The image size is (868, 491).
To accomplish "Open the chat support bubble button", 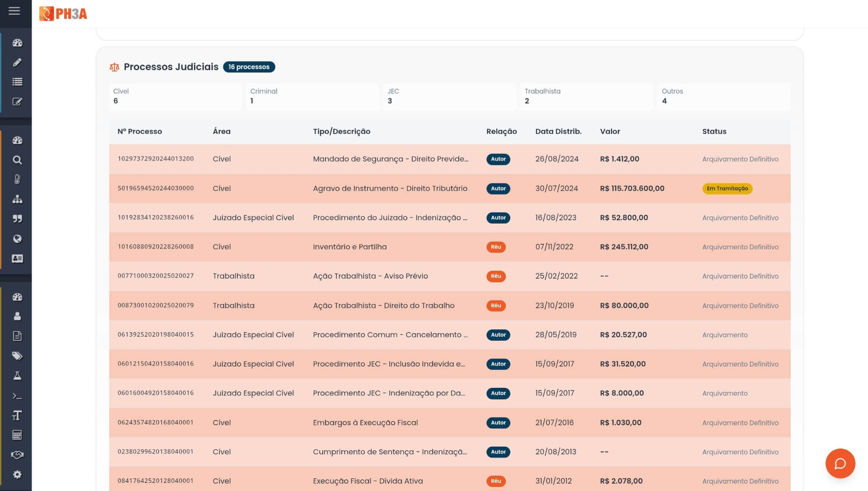I will (x=840, y=463).
